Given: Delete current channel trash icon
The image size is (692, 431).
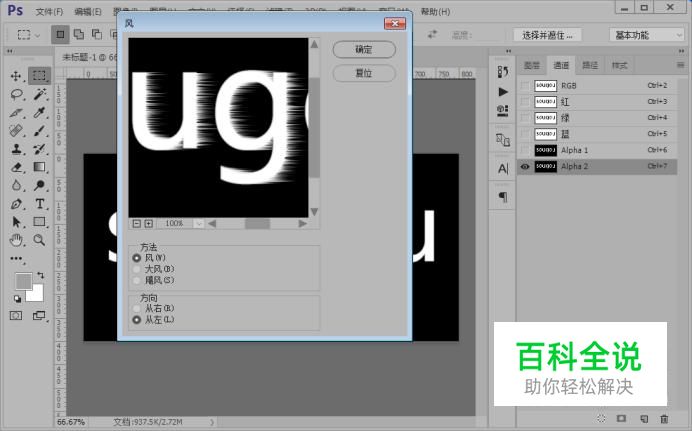Looking at the screenshot, I should coord(664,418).
